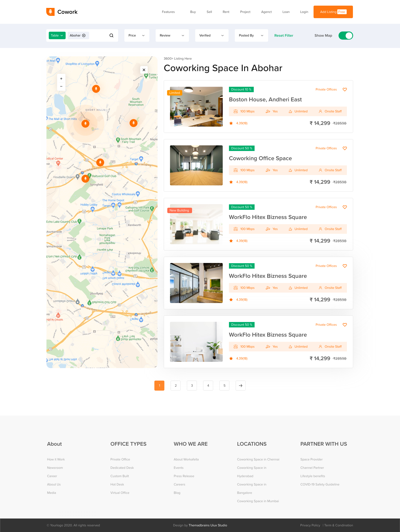Click the search magnifier icon
This screenshot has width=400, height=532.
click(x=111, y=36)
